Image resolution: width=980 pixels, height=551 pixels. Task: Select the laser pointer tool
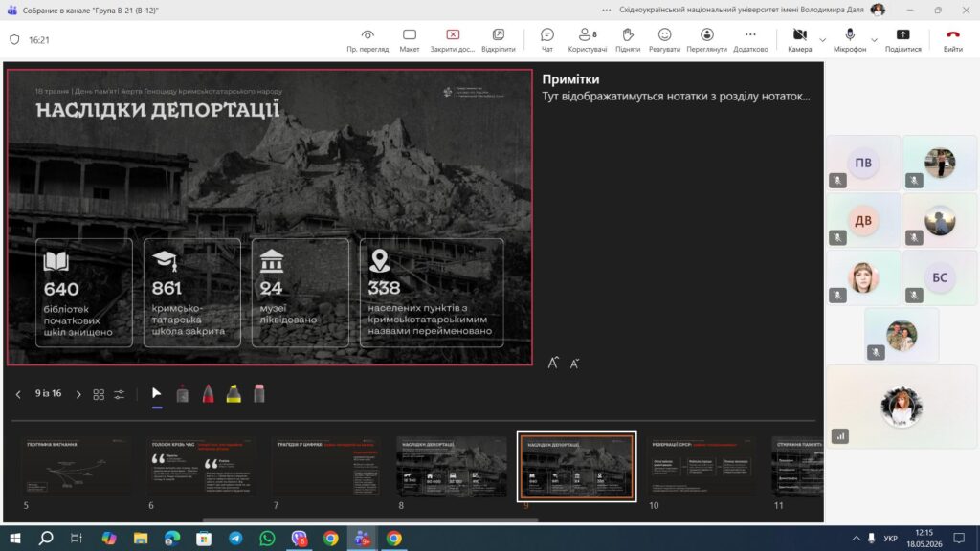point(182,393)
